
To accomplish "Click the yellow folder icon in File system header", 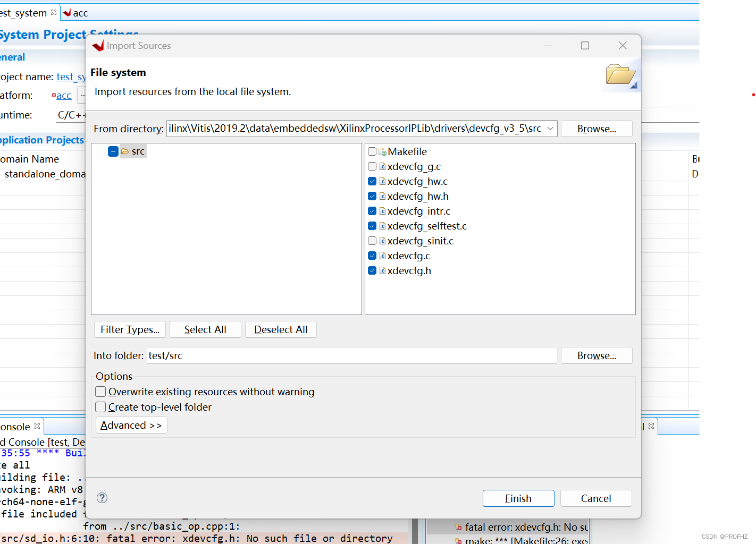I will coord(620,74).
